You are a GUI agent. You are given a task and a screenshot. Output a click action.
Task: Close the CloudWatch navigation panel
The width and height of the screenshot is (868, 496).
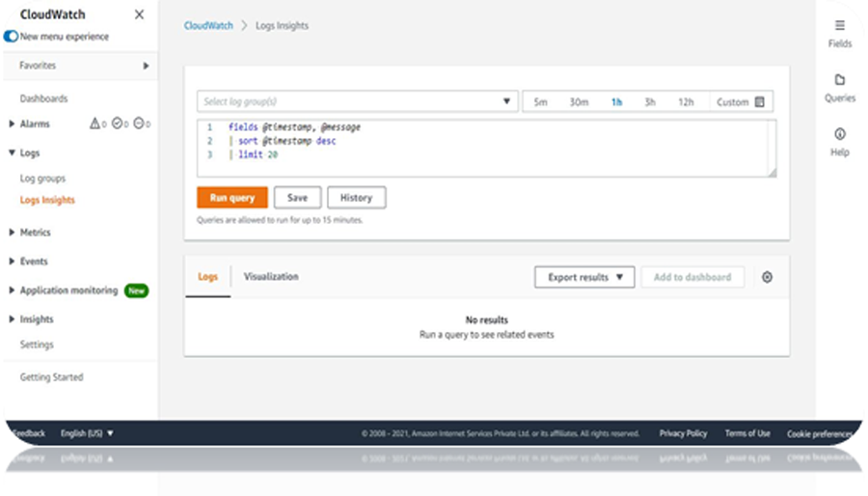click(139, 14)
